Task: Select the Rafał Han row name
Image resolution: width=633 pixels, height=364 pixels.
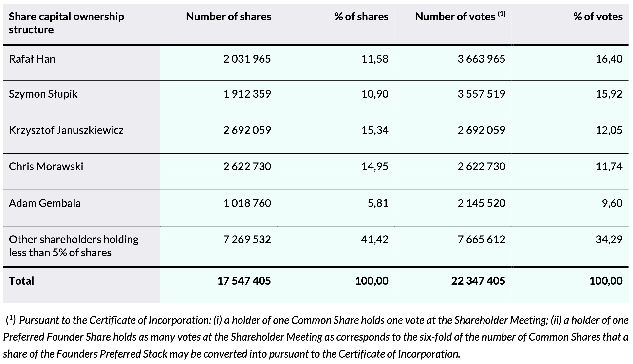Action: coord(32,59)
